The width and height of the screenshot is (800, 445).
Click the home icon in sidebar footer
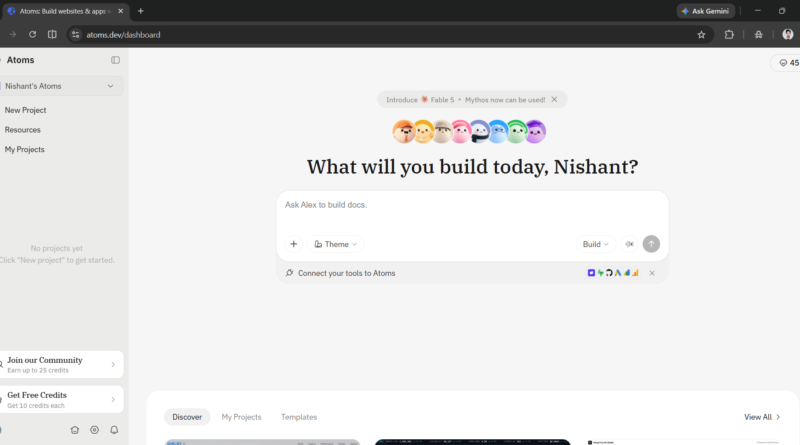[x=74, y=430]
